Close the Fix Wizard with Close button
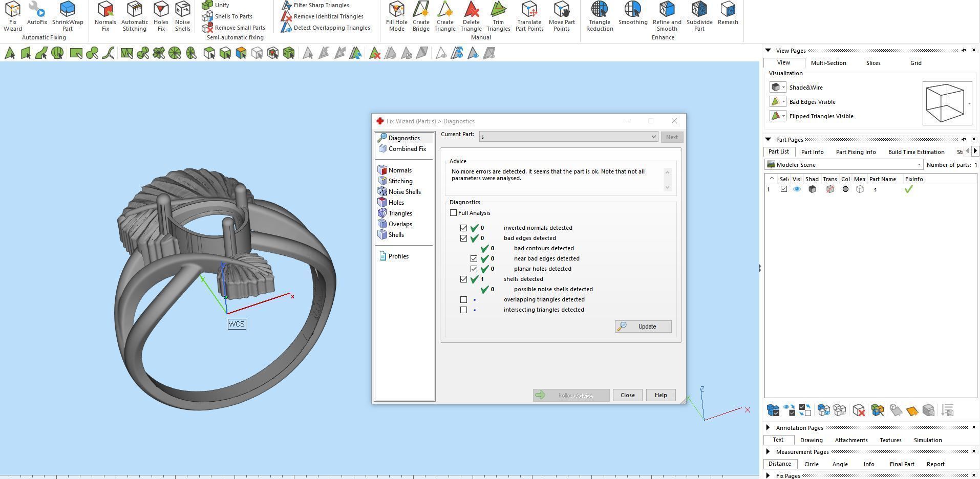The height and width of the screenshot is (479, 980). 627,395
